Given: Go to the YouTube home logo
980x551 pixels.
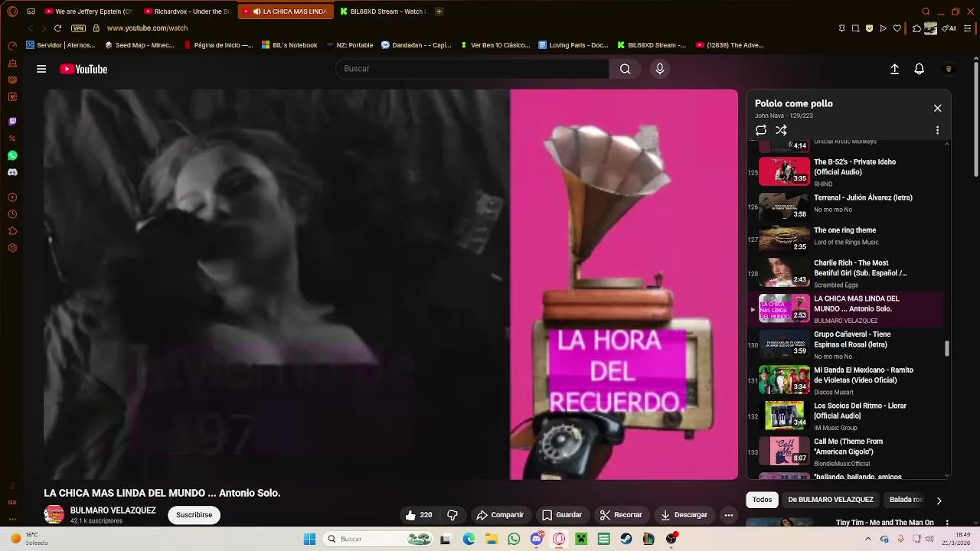Looking at the screenshot, I should [x=83, y=69].
